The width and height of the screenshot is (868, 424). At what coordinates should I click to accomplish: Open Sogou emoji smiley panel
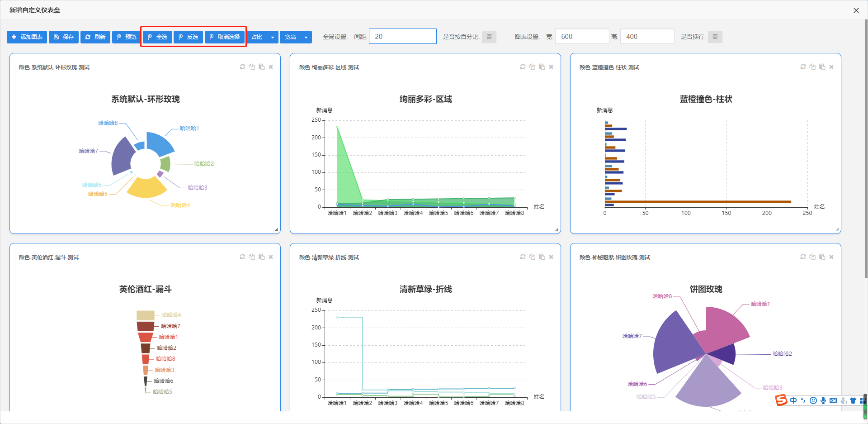[813, 400]
